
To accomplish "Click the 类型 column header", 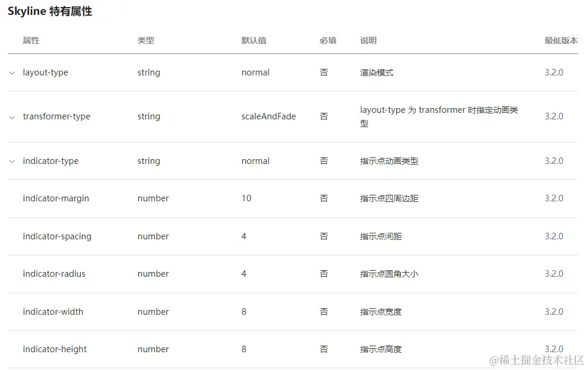I will (146, 40).
